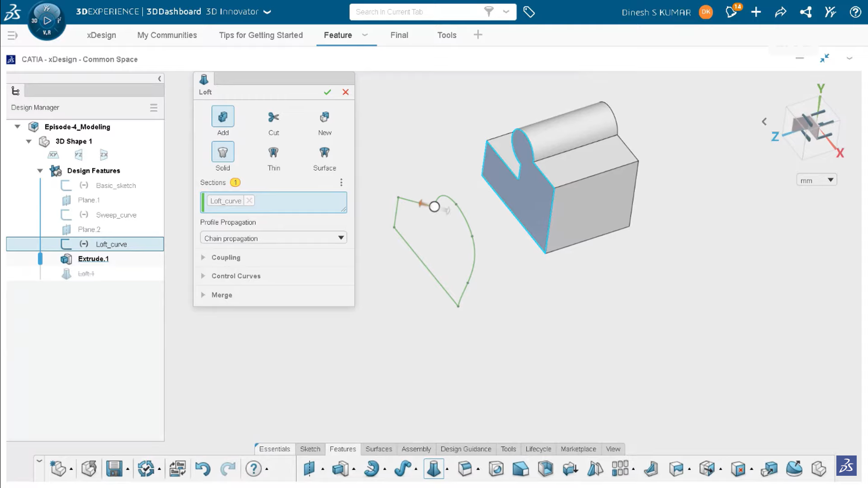Open the 3D Innovator role dropdown
Image resolution: width=868 pixels, height=488 pixels.
tap(267, 12)
